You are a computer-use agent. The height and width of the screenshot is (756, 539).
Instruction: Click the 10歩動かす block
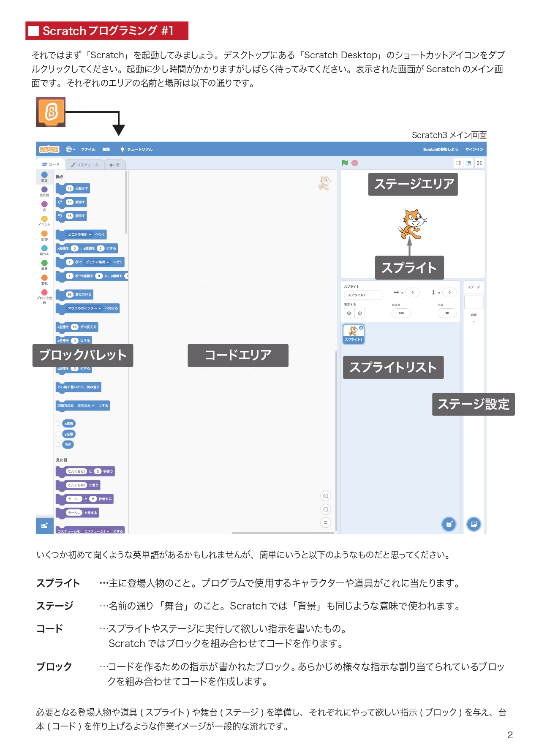73,189
